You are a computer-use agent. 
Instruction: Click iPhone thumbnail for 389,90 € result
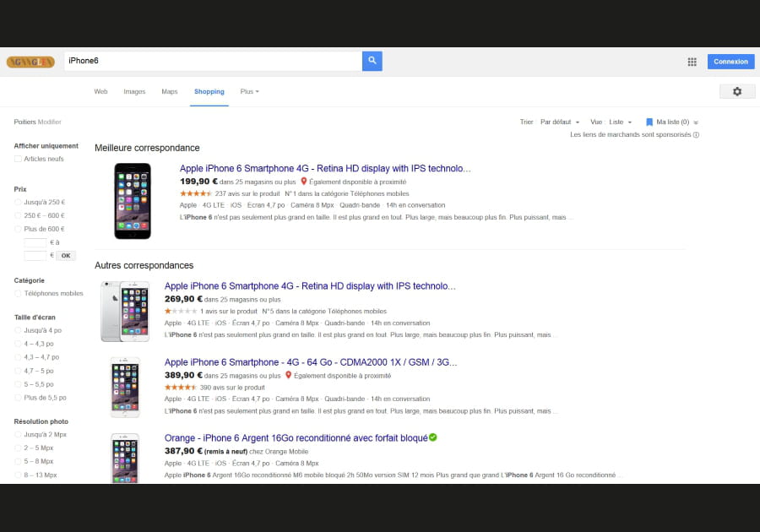tap(125, 388)
